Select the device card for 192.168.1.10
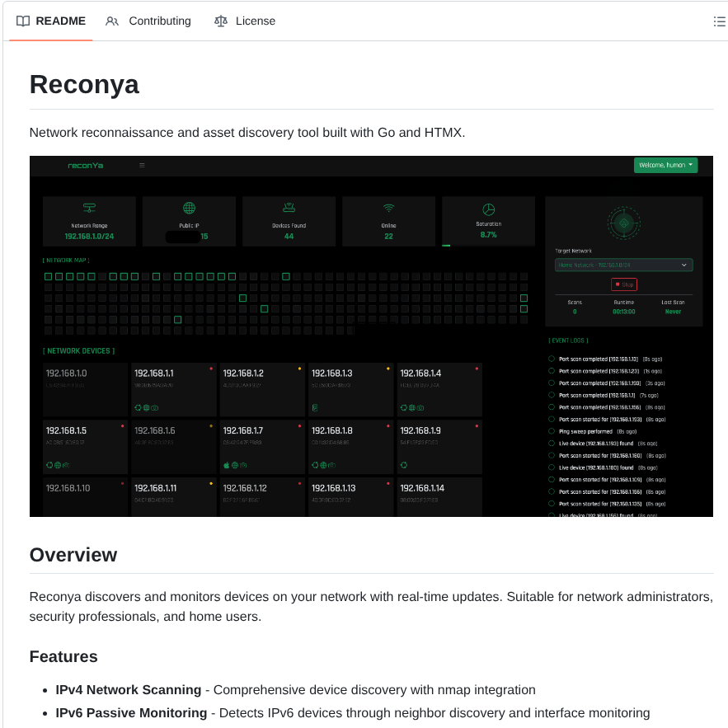 (x=85, y=497)
